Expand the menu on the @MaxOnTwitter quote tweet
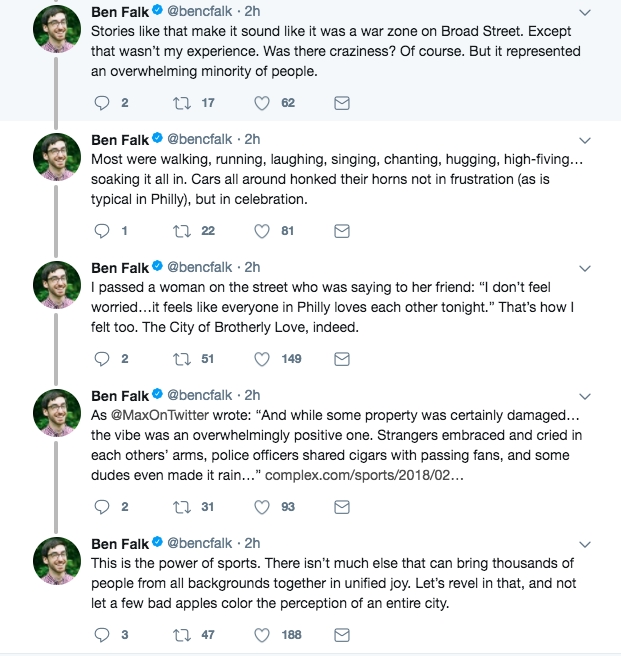The width and height of the screenshot is (621, 656). click(x=585, y=397)
